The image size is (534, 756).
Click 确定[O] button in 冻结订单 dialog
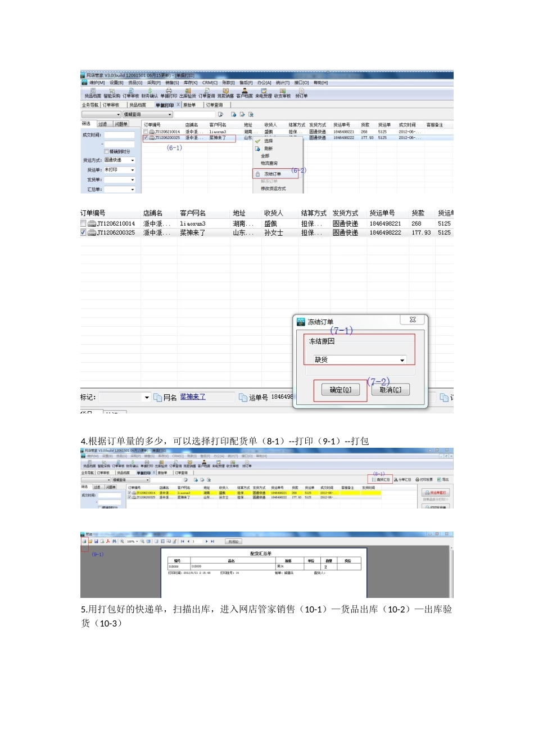click(340, 390)
